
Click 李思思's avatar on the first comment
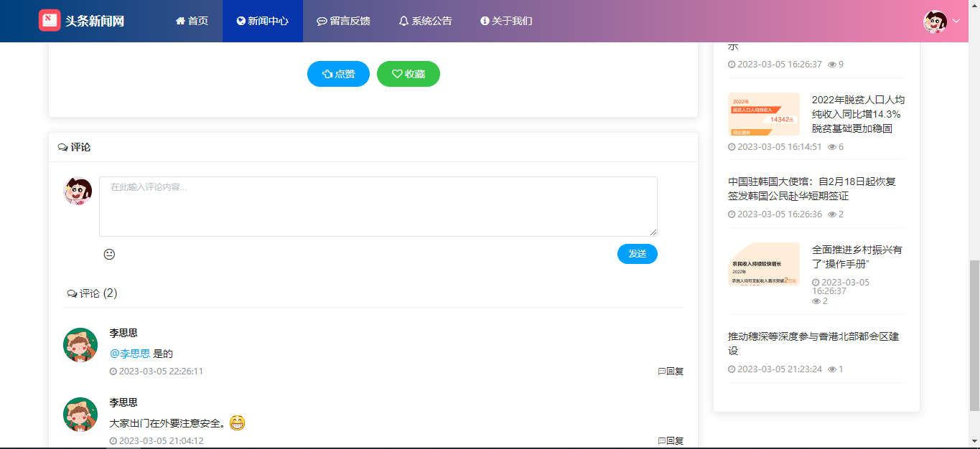80,345
